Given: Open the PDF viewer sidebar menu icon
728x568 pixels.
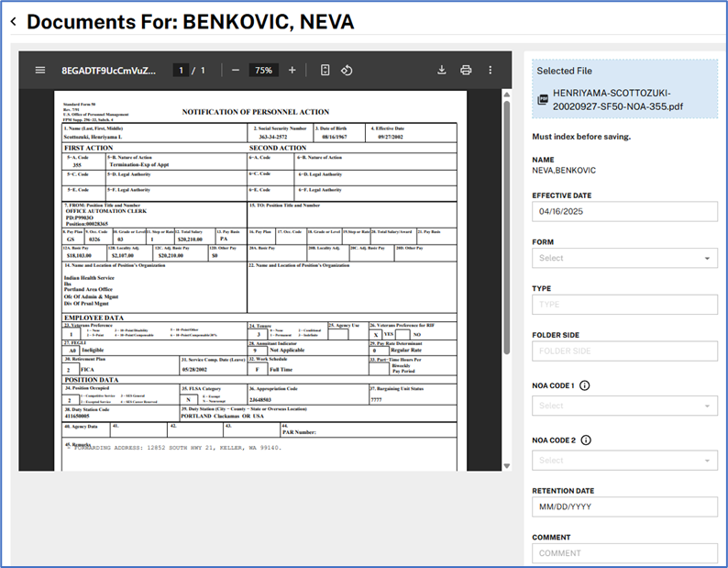Looking at the screenshot, I should point(40,70).
